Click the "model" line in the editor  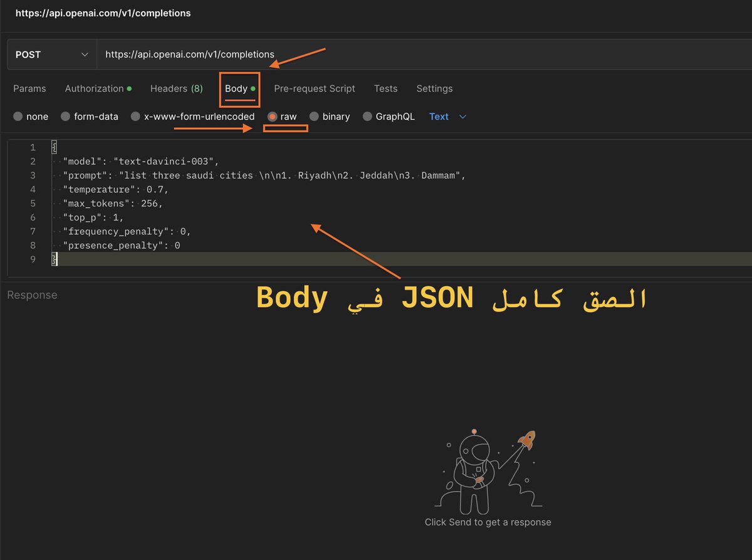coord(140,162)
